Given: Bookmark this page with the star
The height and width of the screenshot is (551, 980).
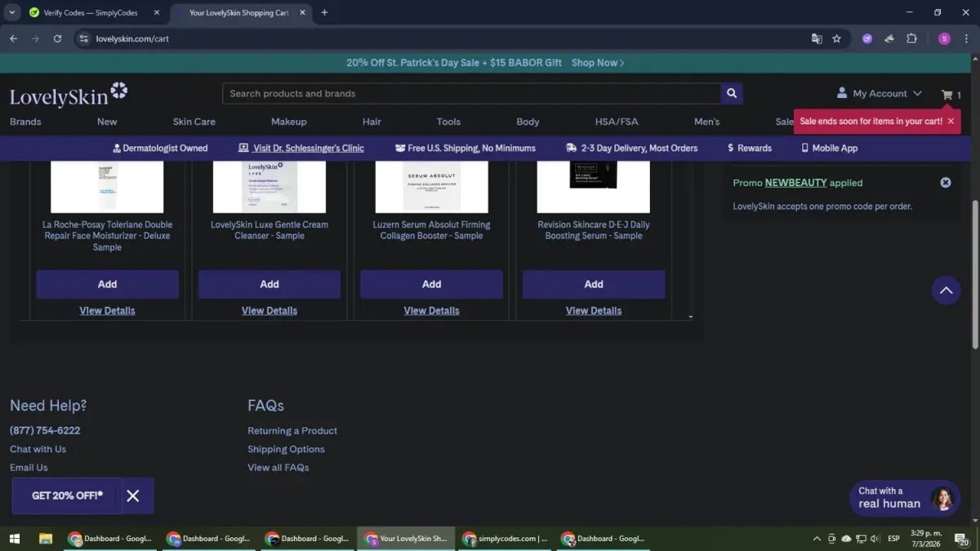Looking at the screenshot, I should [837, 38].
